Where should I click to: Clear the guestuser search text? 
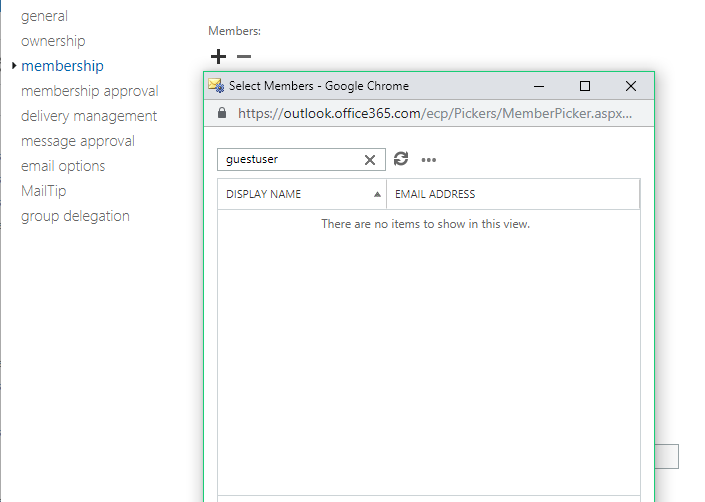point(370,160)
